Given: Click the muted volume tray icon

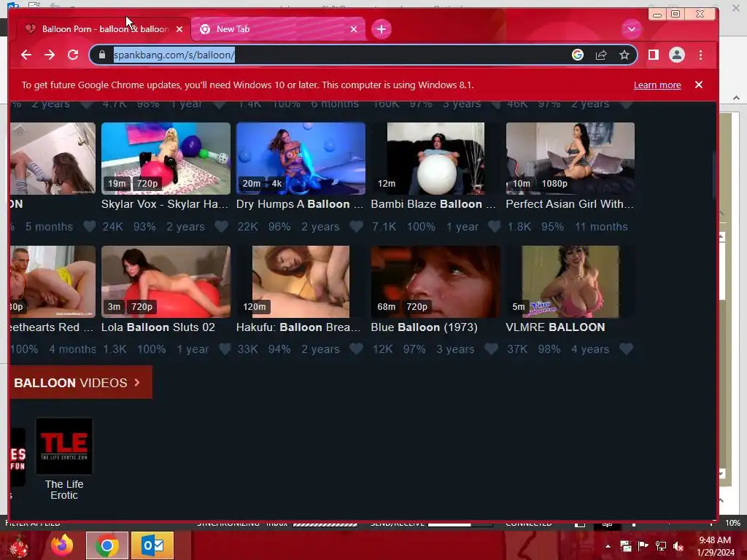Looking at the screenshot, I should pyautogui.click(x=678, y=546).
